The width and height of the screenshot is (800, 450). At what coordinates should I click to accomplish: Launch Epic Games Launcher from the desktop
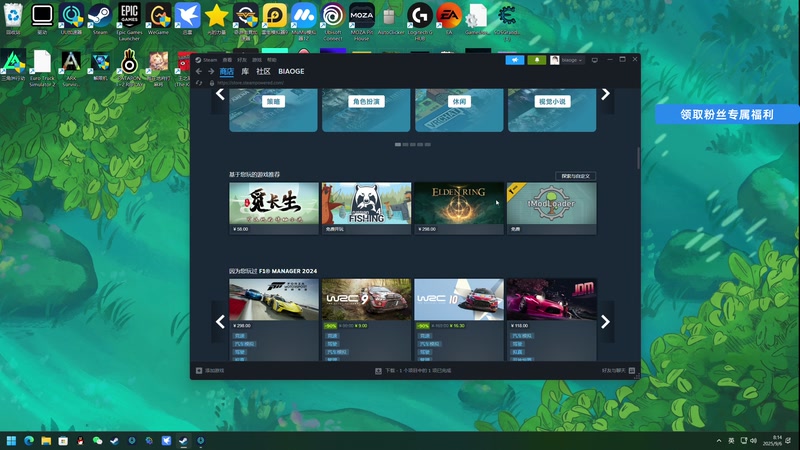click(x=129, y=21)
